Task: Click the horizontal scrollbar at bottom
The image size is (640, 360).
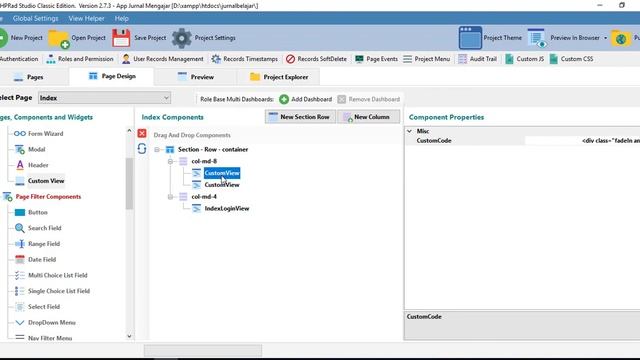Action: coord(203,350)
